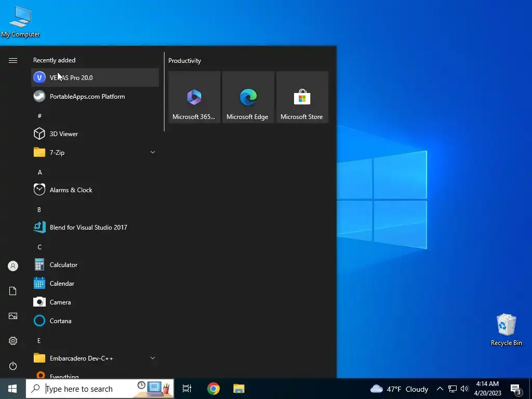Expand the 7-Zip folder chevron
Viewport: 532px width, 399px height.
click(x=153, y=152)
